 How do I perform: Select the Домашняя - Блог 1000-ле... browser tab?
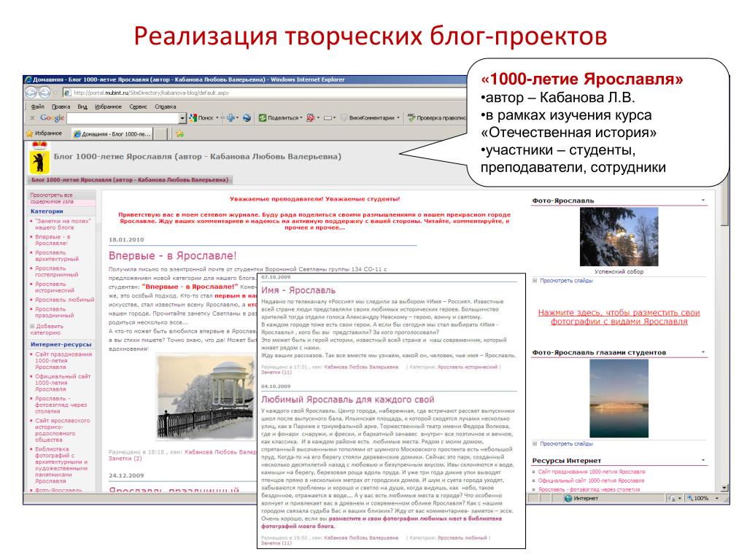[x=112, y=134]
